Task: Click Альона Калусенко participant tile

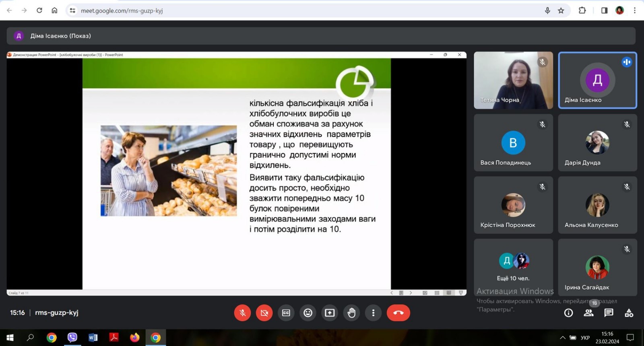Action: point(597,205)
